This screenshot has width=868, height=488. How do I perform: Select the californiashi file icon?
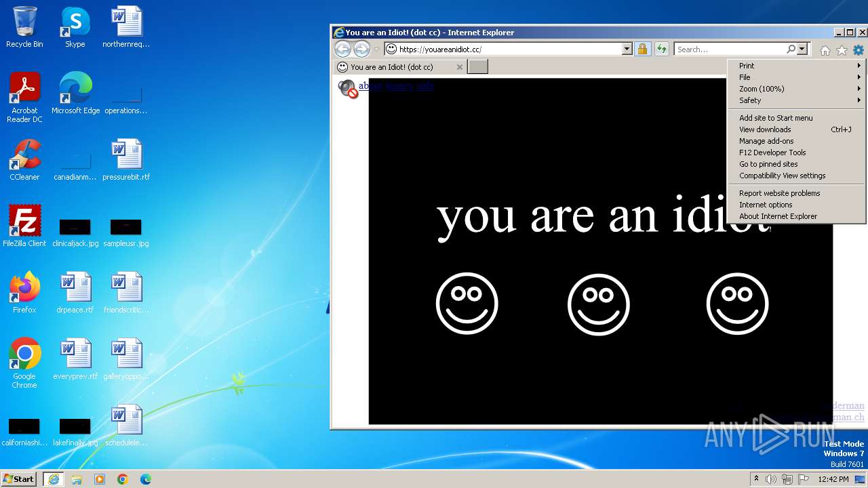click(x=24, y=431)
